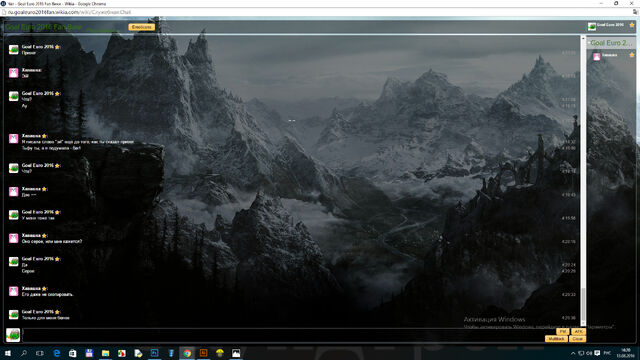Click the chat window vertical scrollbar
Viewport: 640px width, 360px height.
tap(583, 180)
